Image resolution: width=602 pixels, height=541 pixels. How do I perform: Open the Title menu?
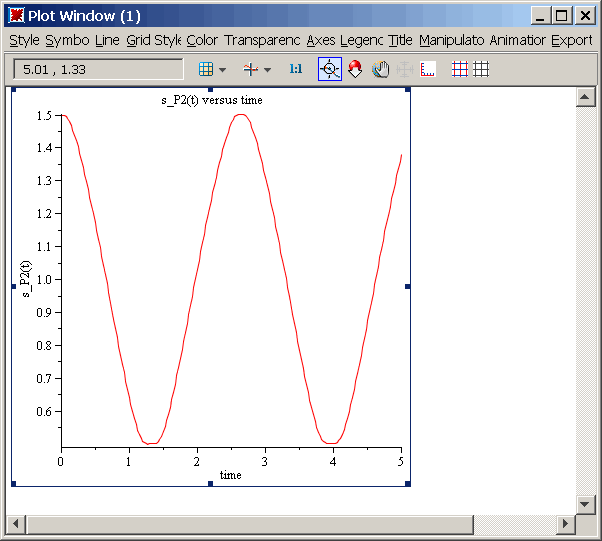[400, 40]
